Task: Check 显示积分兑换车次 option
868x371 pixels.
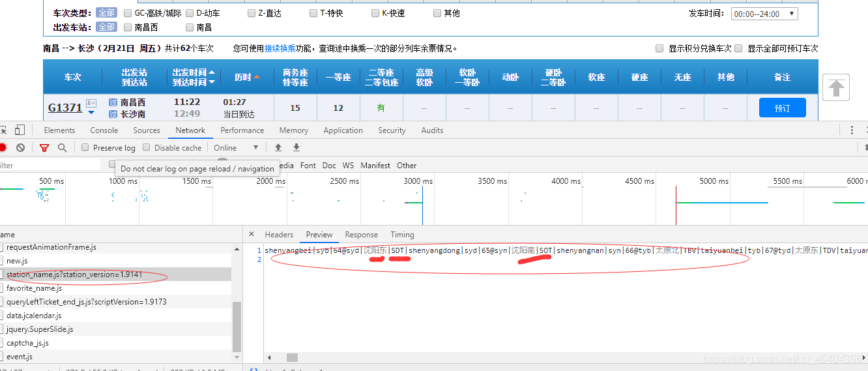Action: pyautogui.click(x=659, y=48)
